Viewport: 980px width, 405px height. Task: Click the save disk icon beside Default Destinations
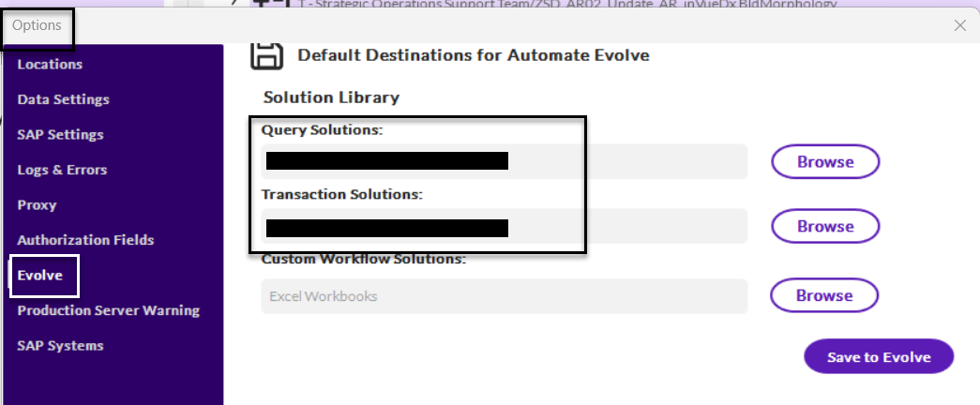pos(267,55)
